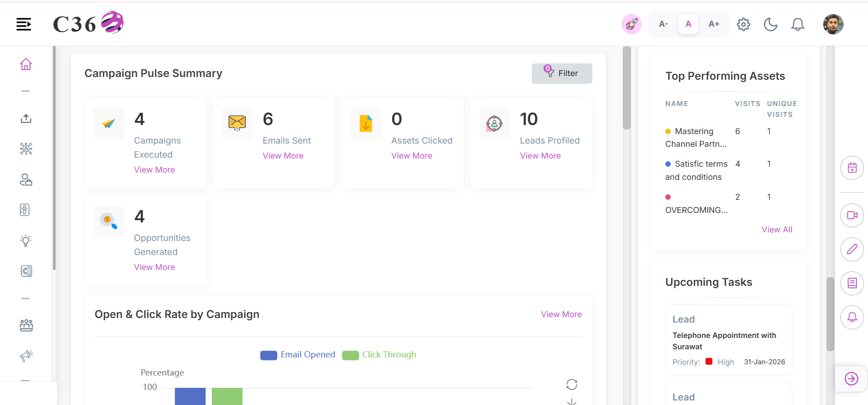Open the calendar quick action button
Image resolution: width=868 pixels, height=405 pixels.
(x=852, y=168)
